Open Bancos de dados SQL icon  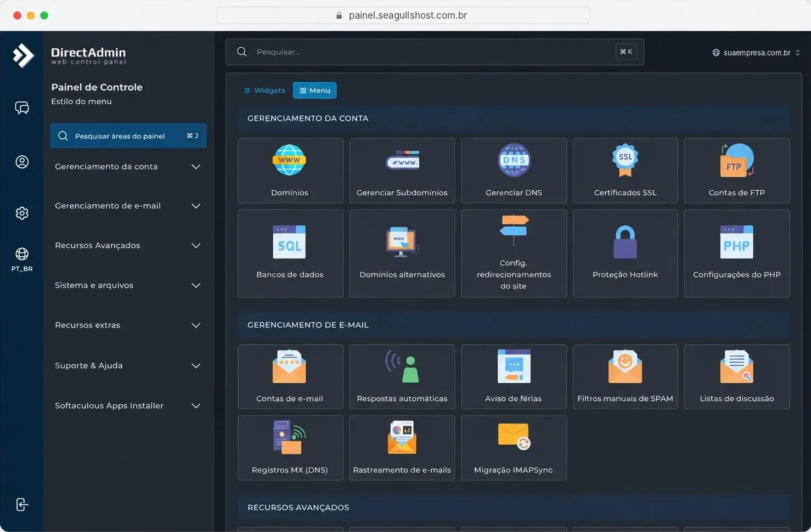[289, 242]
